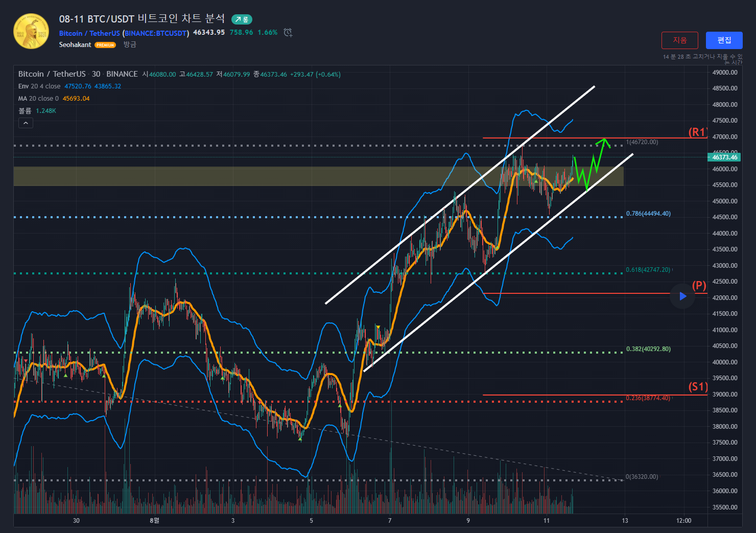
Task: Open the Bitcoin / TetherUS symbol link
Action: click(89, 33)
